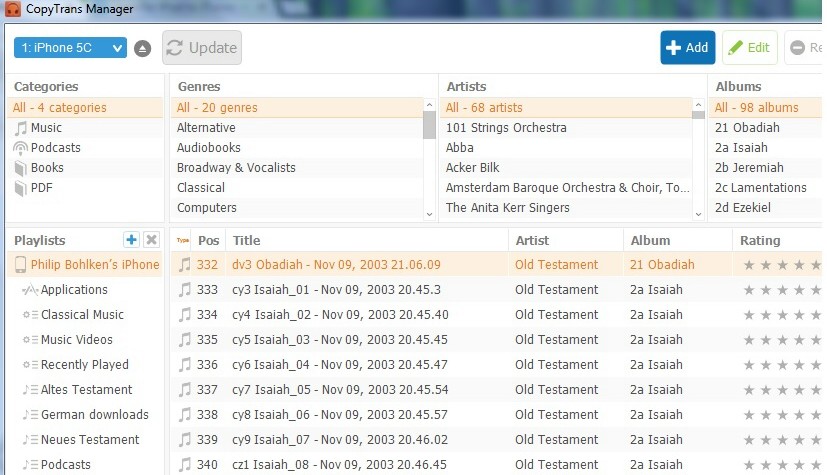Screen dimensions: 827x475
Task: Filter by Alternative genre
Action: tap(297, 128)
